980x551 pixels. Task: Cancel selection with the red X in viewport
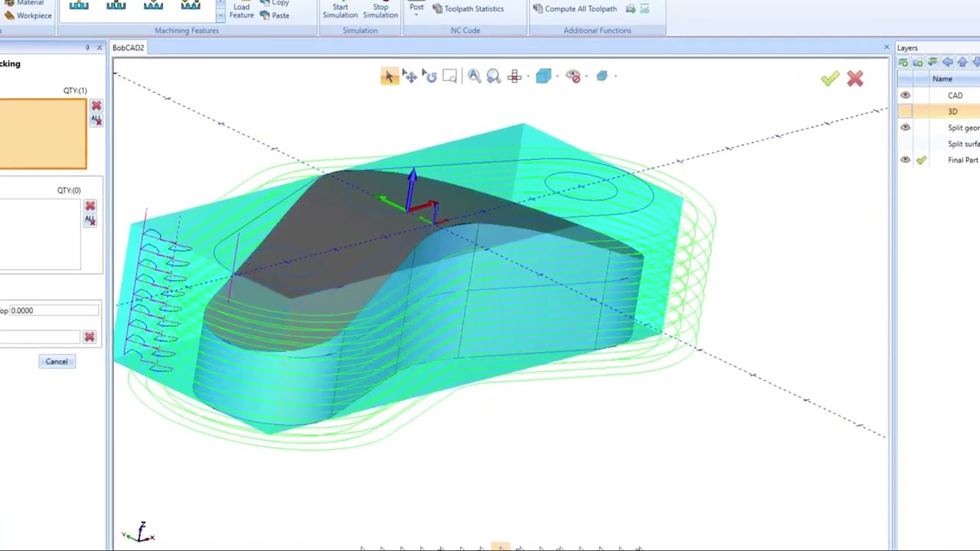pos(855,78)
